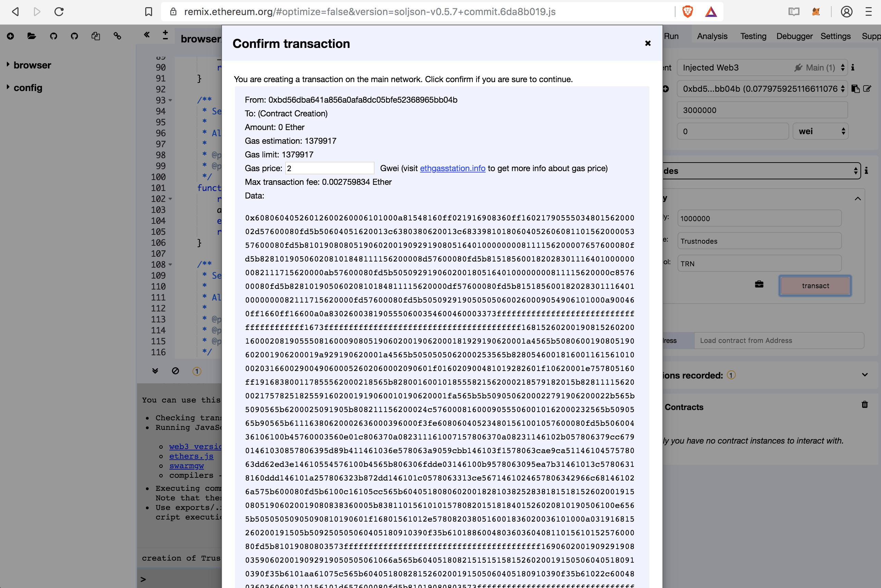Screen dimensions: 881x588
Task: Expand the browser folder tree
Action: (8, 64)
